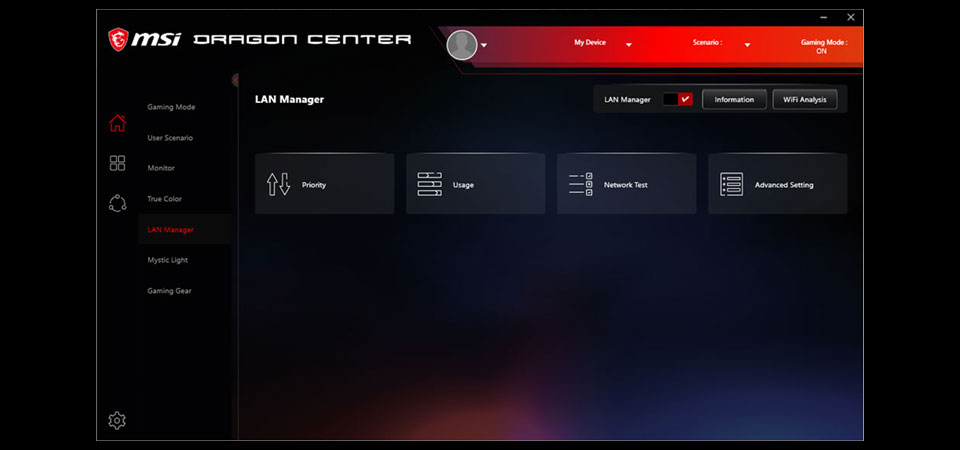Select Gaming Gear in side menu

pyautogui.click(x=170, y=291)
